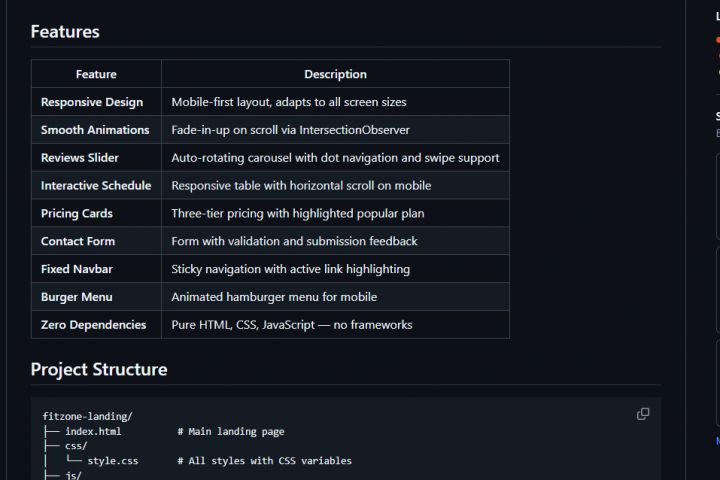Screen dimensions: 720x480
Task: Click style.css in the file tree
Action: (x=112, y=461)
